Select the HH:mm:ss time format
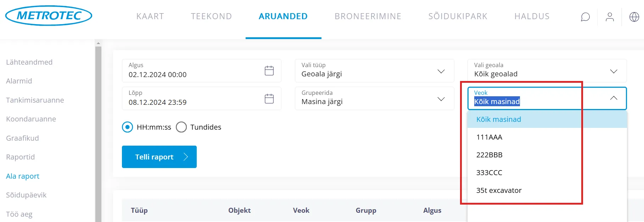The width and height of the screenshot is (644, 222). coord(128,127)
